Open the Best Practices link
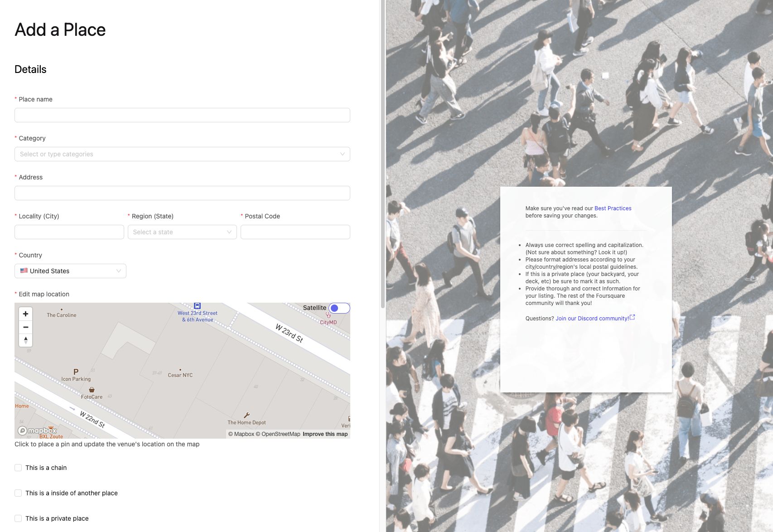The width and height of the screenshot is (773, 532). 612,208
